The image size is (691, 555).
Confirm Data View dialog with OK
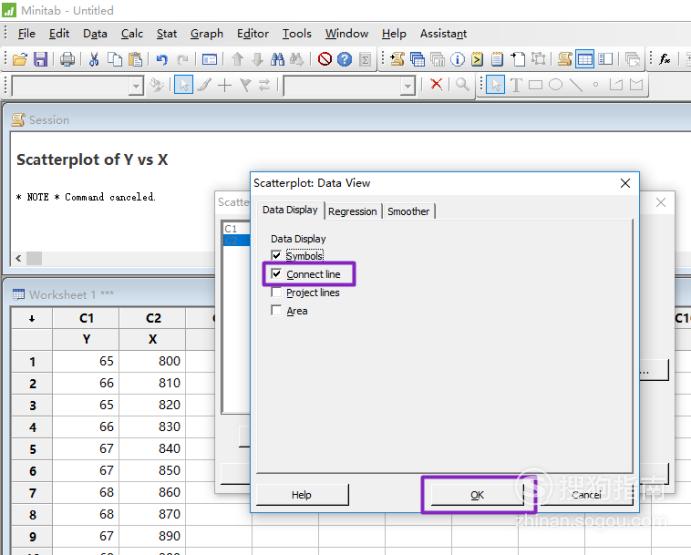(477, 495)
